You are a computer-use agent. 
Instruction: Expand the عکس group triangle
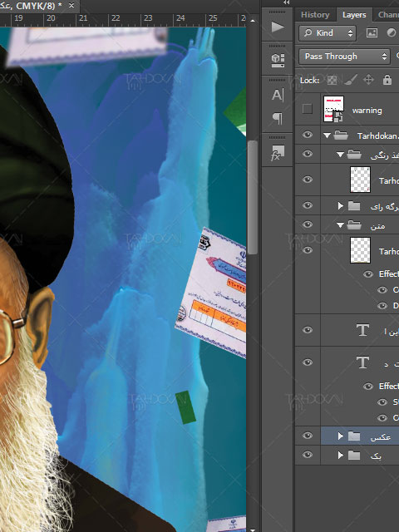click(x=341, y=436)
